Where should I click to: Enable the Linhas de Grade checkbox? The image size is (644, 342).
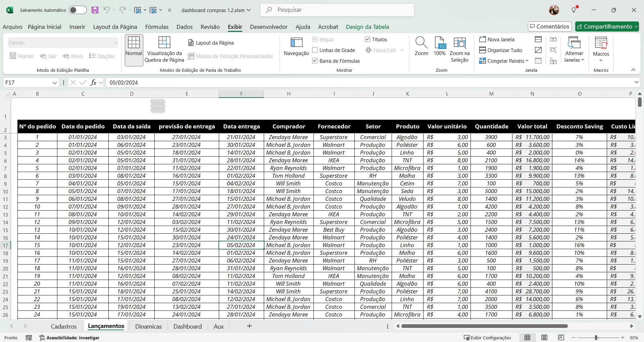click(315, 50)
